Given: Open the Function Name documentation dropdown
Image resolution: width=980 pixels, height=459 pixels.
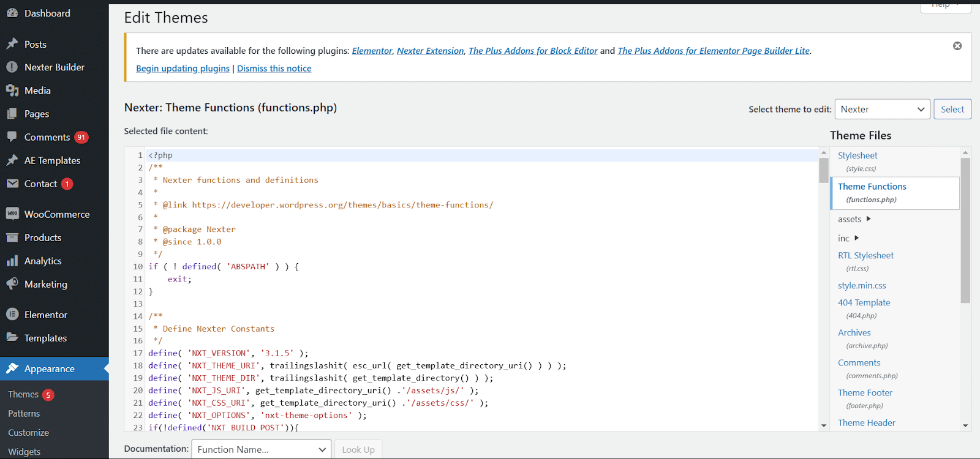Looking at the screenshot, I should click(262, 449).
